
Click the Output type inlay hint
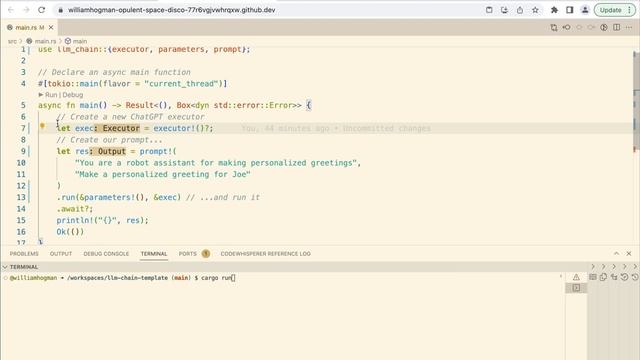tap(108, 151)
